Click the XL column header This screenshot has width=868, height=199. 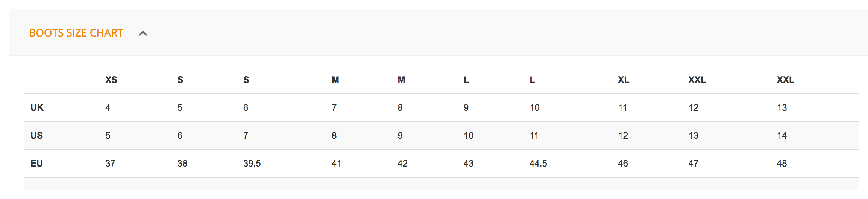[x=623, y=80]
